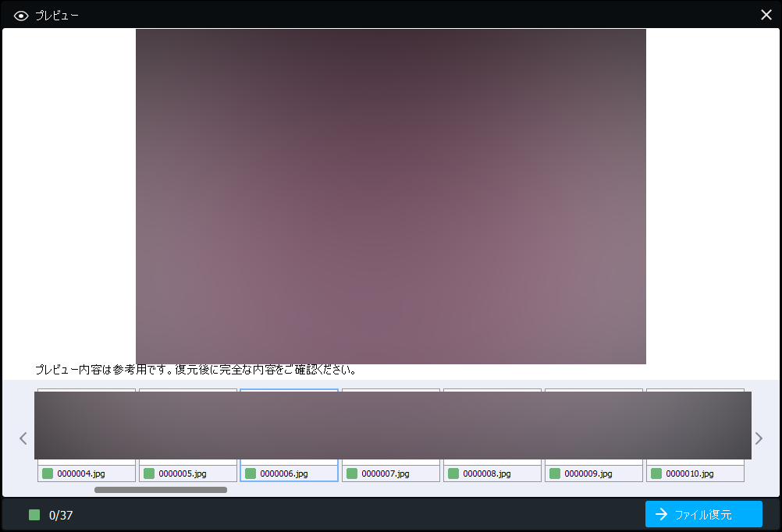
Task: Select the checkbox beside 0000009.jpg
Action: tap(555, 473)
